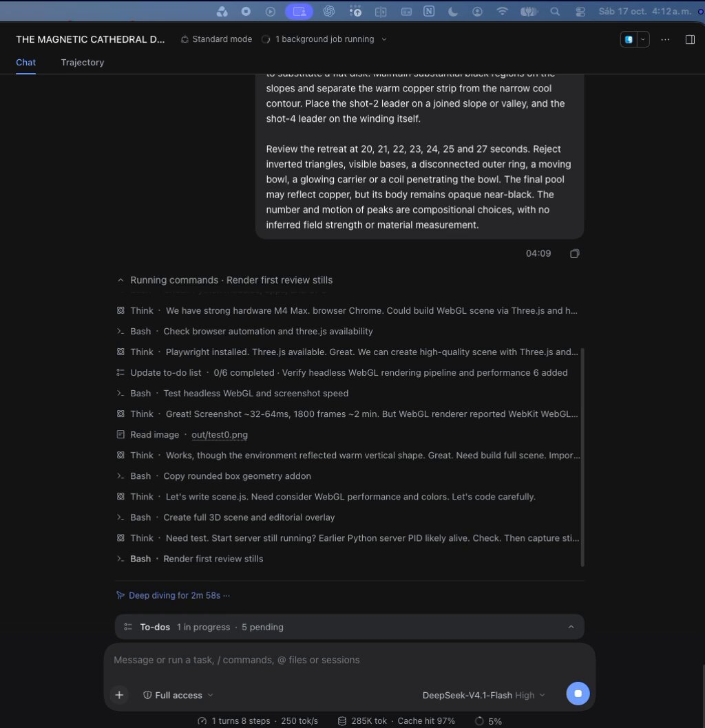Viewport: 705px width, 728px height.
Task: Open the three-dots more options menu
Action: [665, 39]
